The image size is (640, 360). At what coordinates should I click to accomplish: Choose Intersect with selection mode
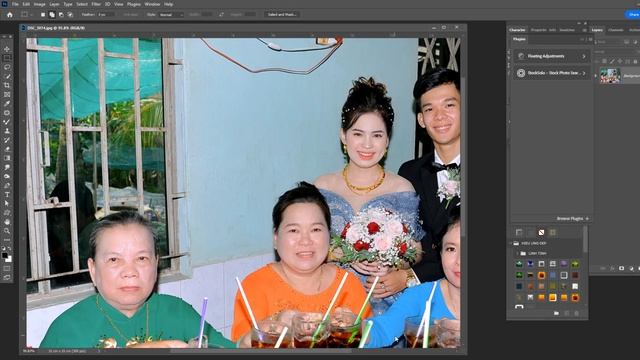pos(70,14)
